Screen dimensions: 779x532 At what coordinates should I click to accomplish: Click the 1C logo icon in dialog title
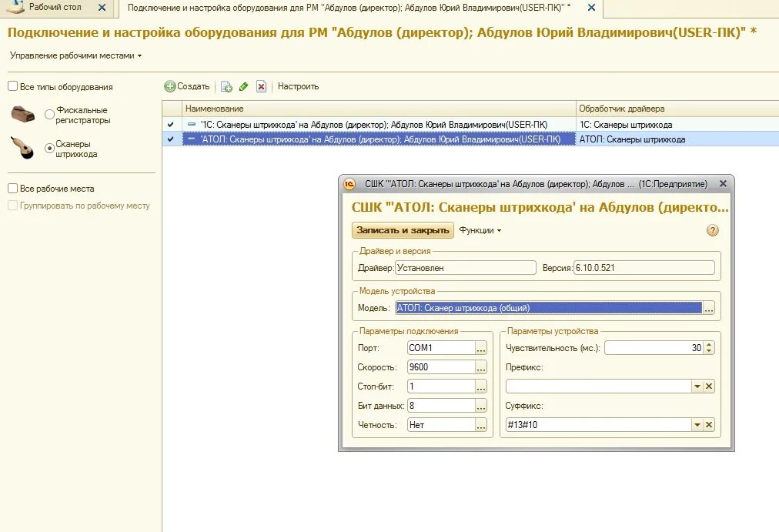[349, 184]
